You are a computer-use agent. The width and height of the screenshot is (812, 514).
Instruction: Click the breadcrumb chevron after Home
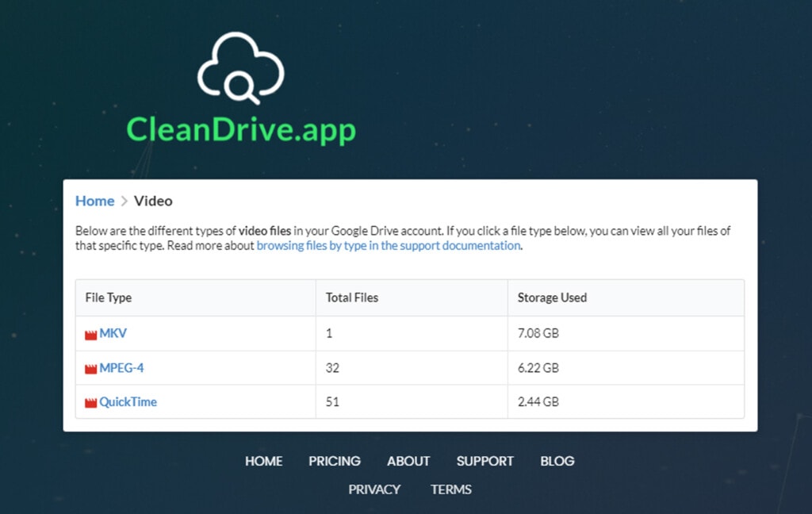[x=124, y=201]
